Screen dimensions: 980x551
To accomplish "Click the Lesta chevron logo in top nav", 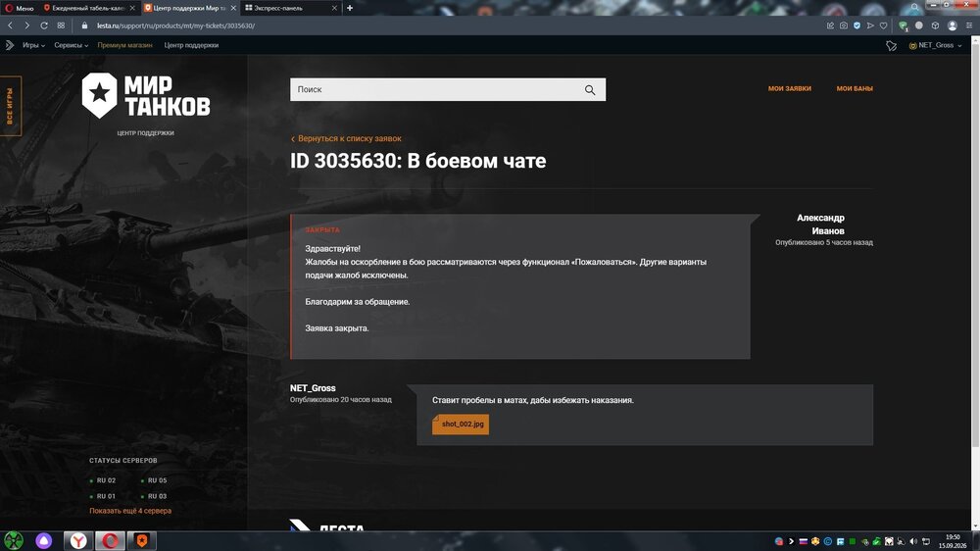I will tap(10, 45).
